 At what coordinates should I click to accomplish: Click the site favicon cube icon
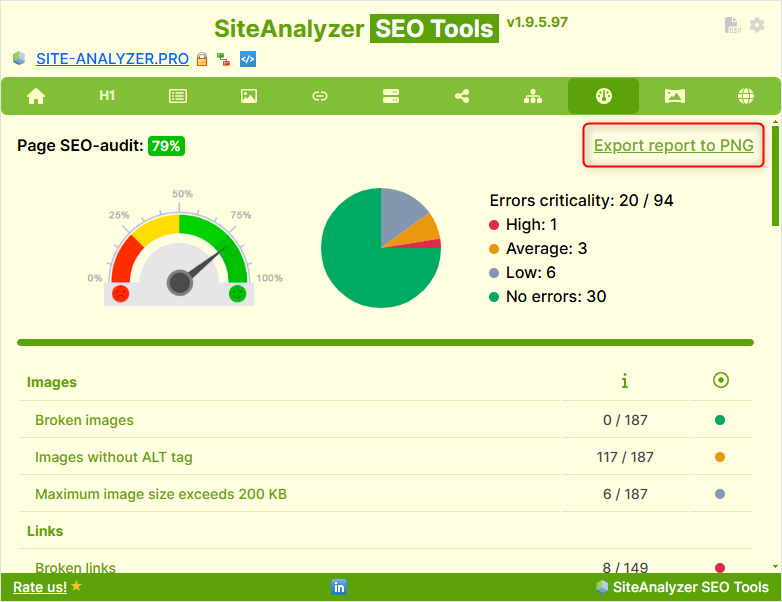click(19, 58)
